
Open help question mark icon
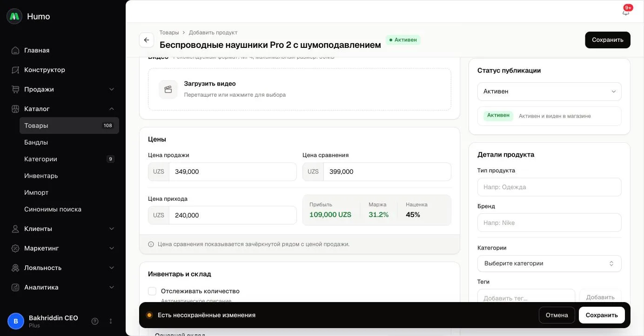pyautogui.click(x=95, y=321)
